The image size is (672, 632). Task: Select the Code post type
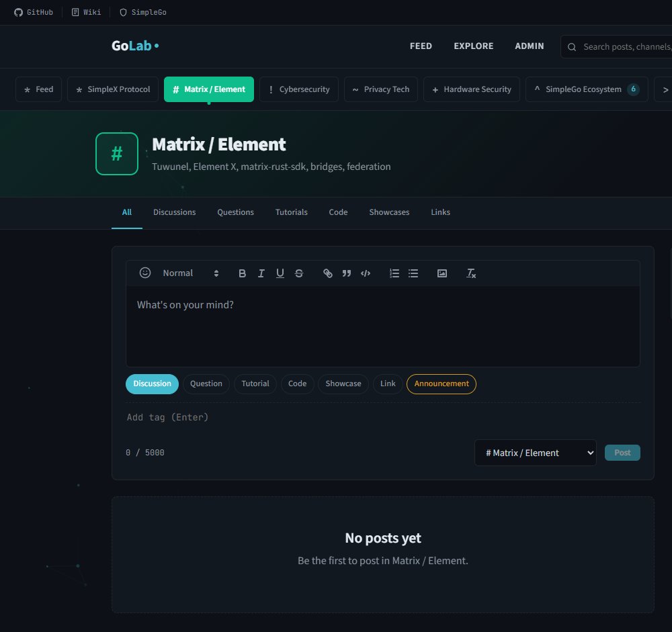(x=298, y=384)
